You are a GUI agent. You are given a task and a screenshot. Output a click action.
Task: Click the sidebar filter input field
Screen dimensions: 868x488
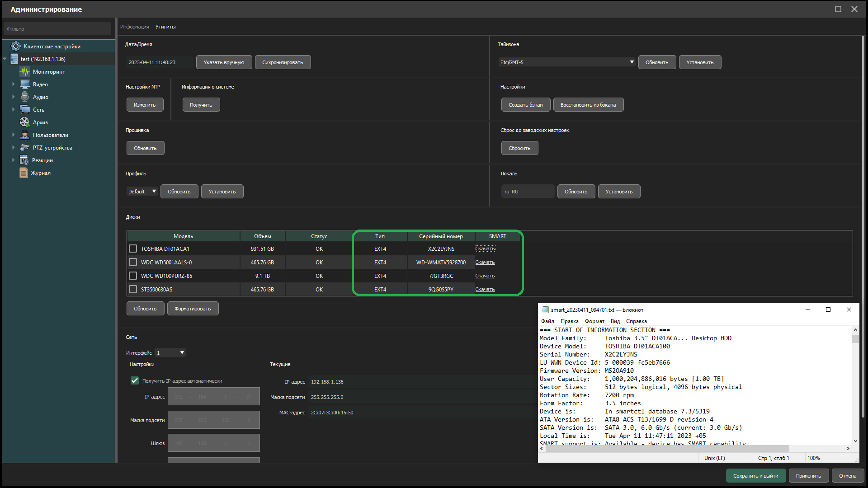[57, 29]
